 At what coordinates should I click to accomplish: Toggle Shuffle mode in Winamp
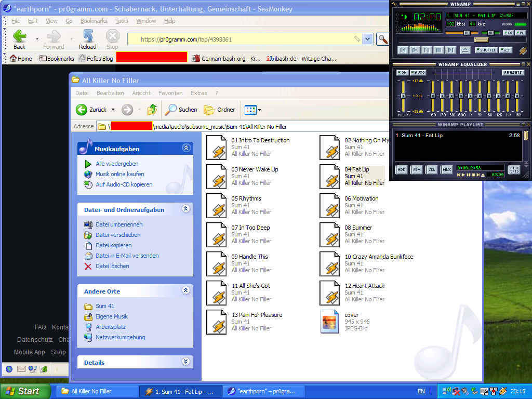pyautogui.click(x=486, y=50)
